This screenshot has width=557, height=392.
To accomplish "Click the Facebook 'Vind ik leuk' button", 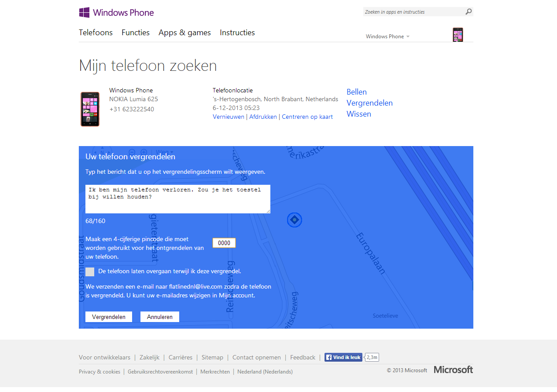I will coord(343,357).
